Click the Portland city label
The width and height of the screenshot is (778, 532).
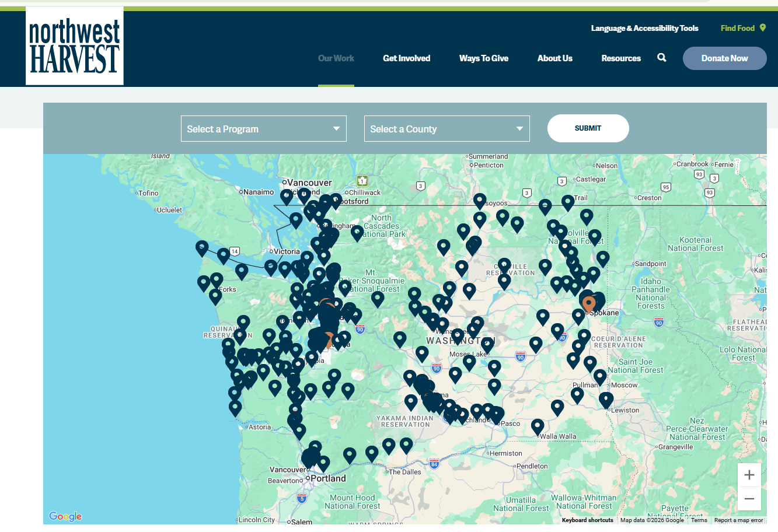pos(328,478)
